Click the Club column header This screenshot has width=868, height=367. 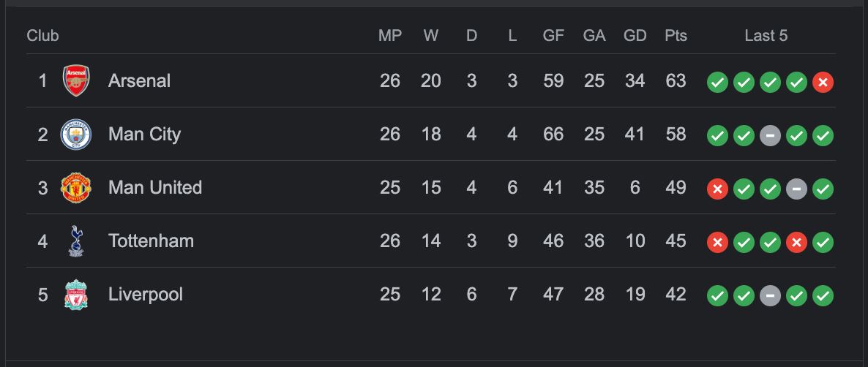click(42, 36)
